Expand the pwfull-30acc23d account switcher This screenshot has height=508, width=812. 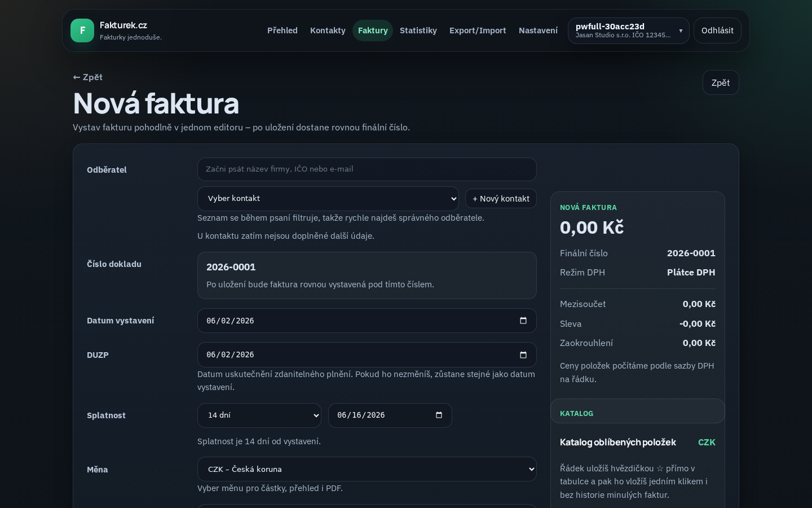pyautogui.click(x=629, y=30)
